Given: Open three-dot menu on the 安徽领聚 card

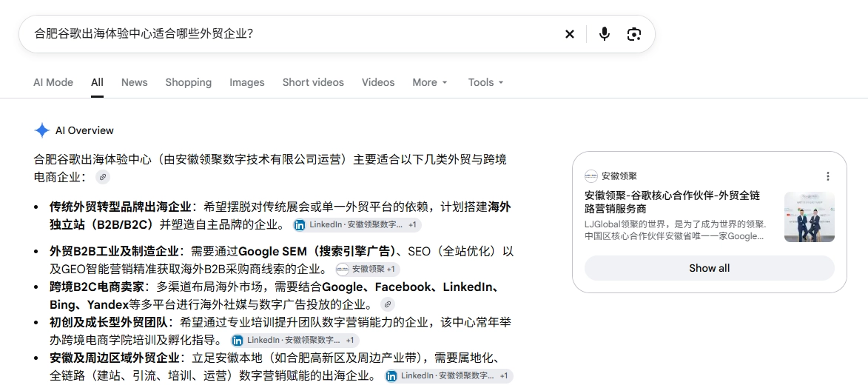Looking at the screenshot, I should coord(827,176).
